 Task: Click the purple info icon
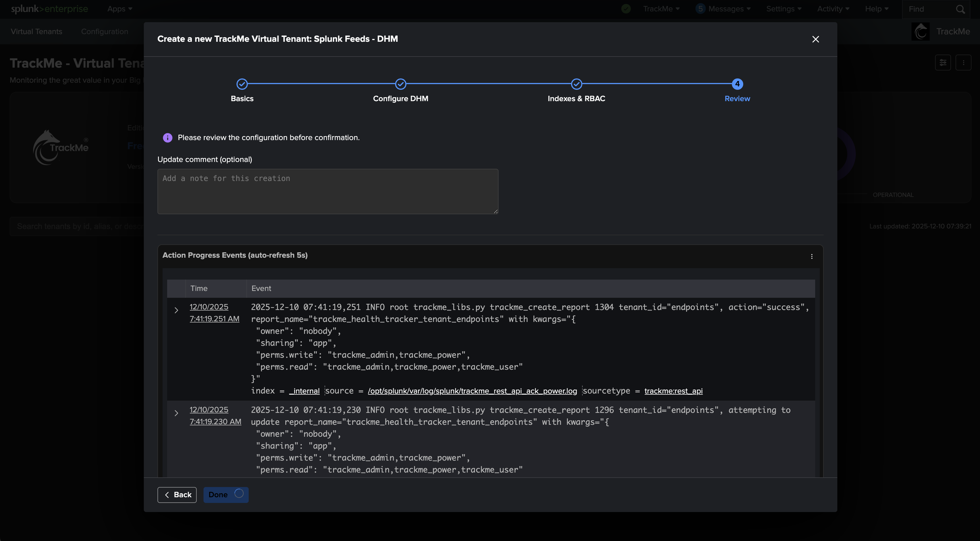click(x=167, y=138)
